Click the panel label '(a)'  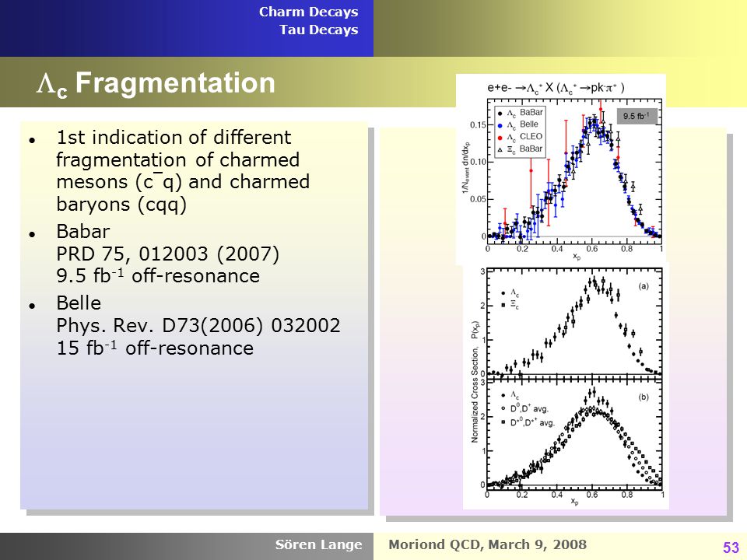(644, 286)
